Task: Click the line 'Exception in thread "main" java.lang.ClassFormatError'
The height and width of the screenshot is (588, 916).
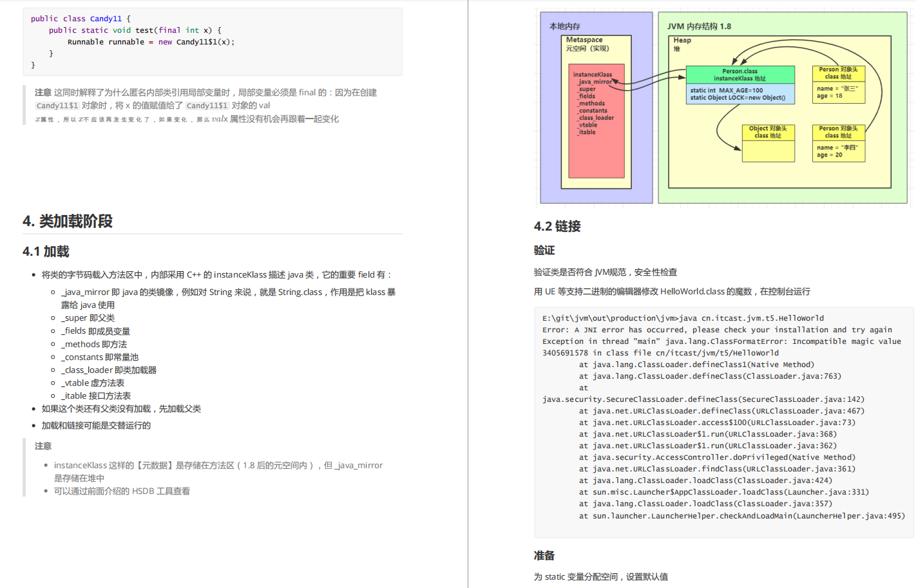Action: pos(721,341)
